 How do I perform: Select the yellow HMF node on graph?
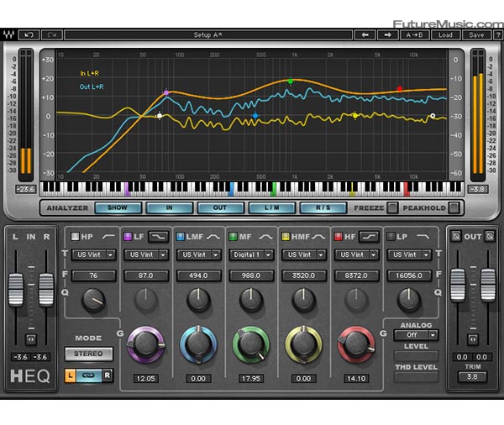coord(354,115)
